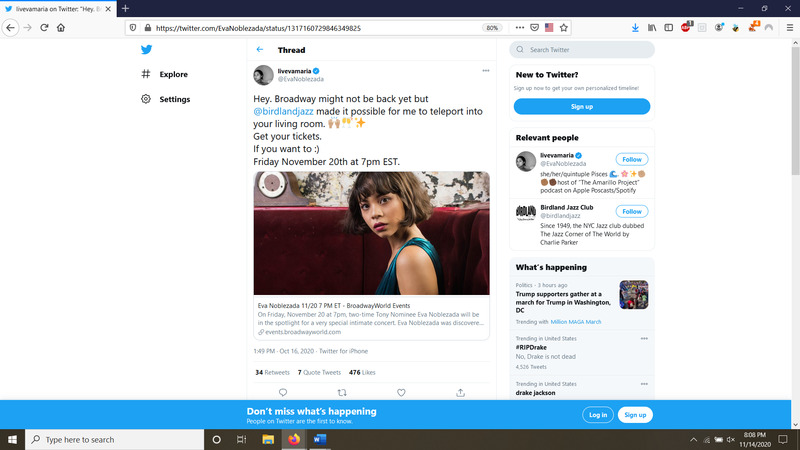Open Firefox page actions three-dot menu
This screenshot has width=800, height=450.
tap(519, 28)
